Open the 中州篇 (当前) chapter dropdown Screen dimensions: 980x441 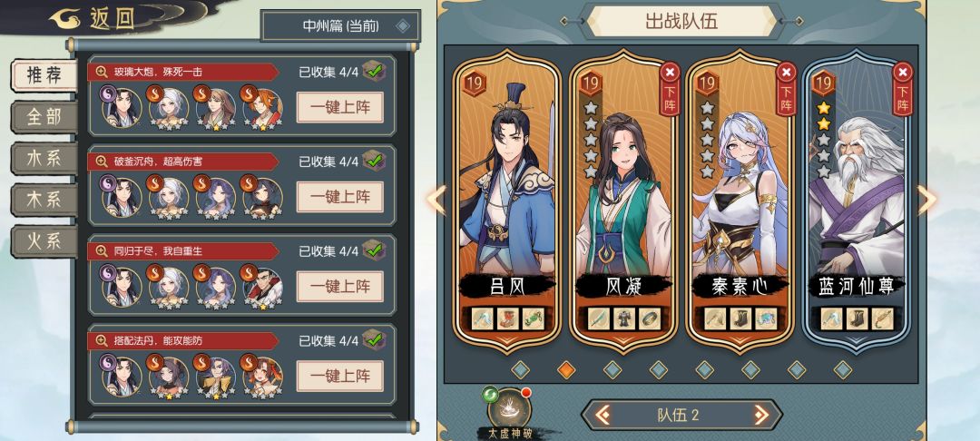[340, 26]
